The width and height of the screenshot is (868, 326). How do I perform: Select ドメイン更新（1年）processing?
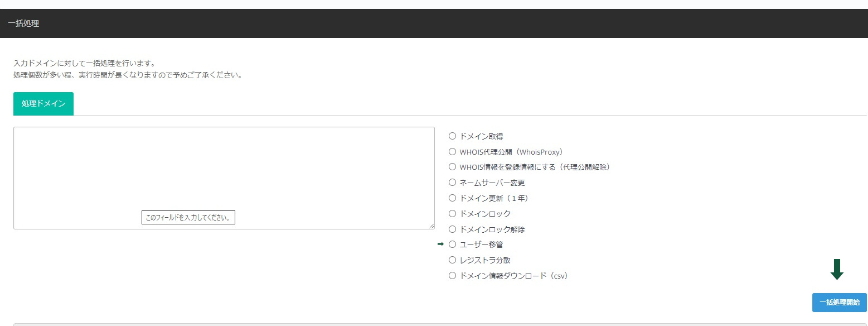(452, 198)
